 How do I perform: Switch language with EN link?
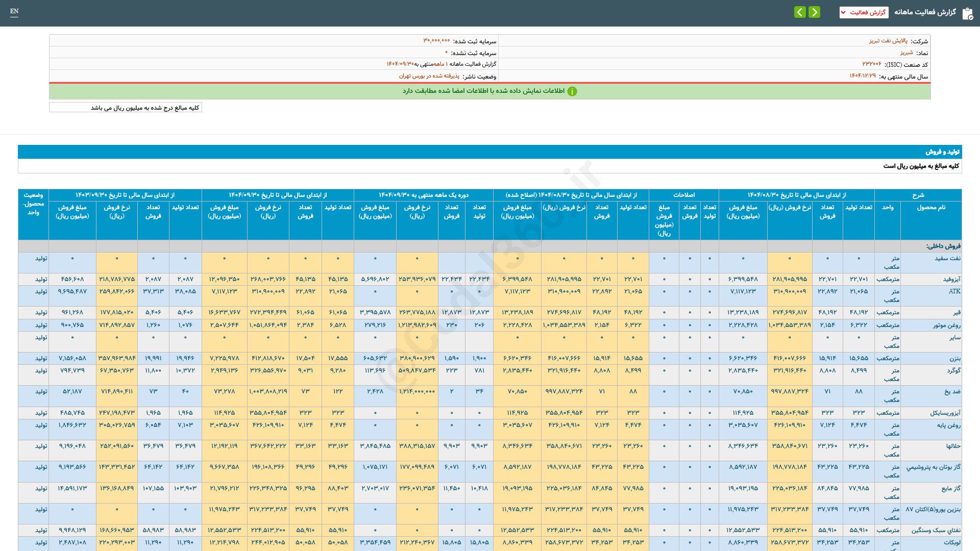point(14,11)
